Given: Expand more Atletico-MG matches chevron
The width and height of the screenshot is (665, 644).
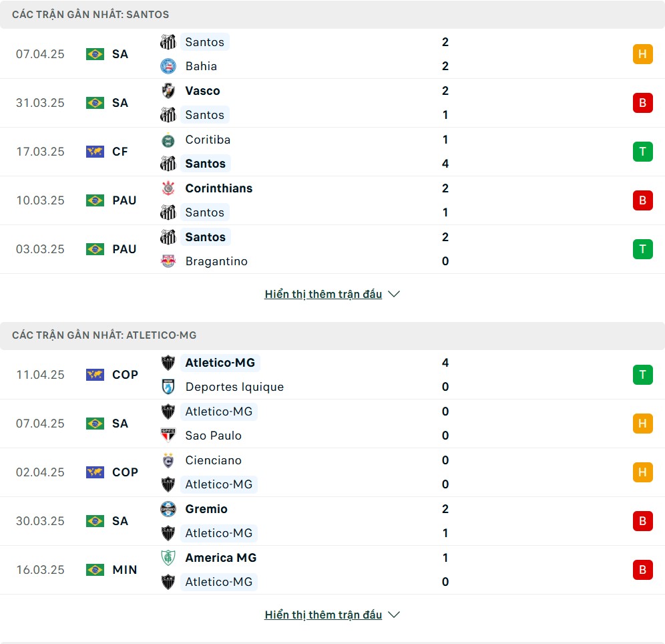Looking at the screenshot, I should tap(394, 615).
